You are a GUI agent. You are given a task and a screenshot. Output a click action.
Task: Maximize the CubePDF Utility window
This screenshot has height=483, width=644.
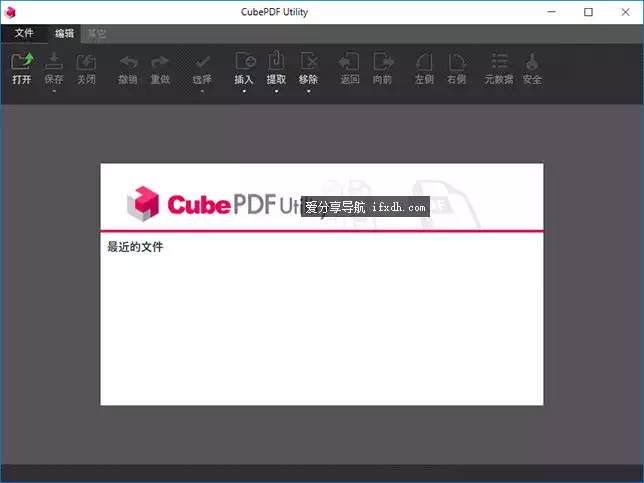pos(588,12)
